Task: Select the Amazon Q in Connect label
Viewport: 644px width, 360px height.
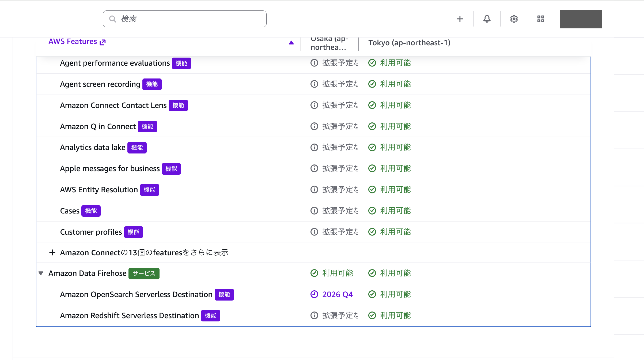Action: pos(98,126)
